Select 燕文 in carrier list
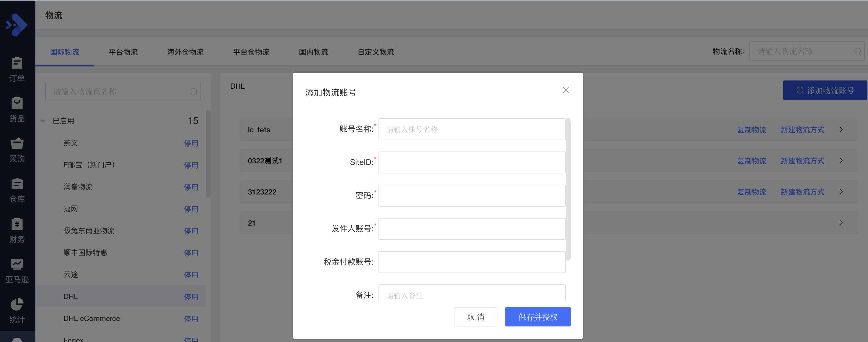The height and width of the screenshot is (342, 868). [x=70, y=143]
